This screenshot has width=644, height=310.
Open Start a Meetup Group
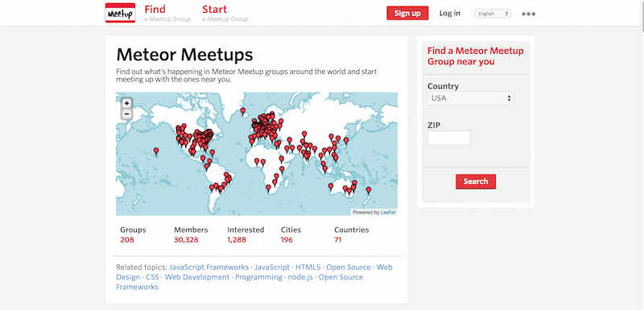coord(225,13)
